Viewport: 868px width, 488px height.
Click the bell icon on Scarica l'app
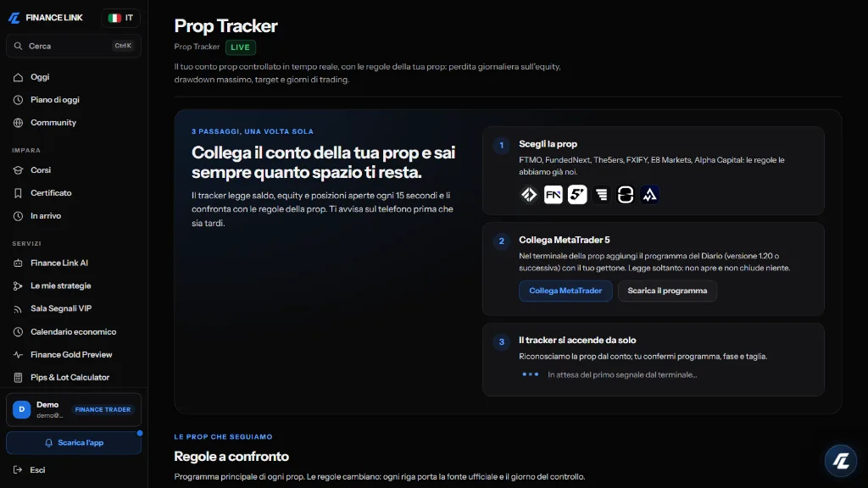coord(48,442)
